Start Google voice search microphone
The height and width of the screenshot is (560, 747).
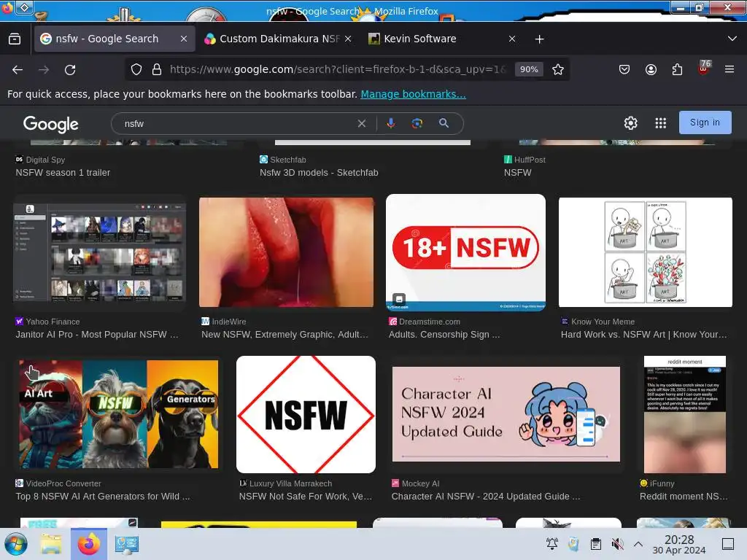pos(391,123)
